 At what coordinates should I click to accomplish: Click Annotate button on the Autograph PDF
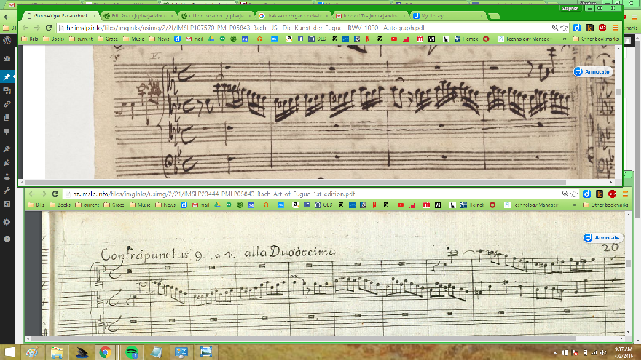coord(593,71)
